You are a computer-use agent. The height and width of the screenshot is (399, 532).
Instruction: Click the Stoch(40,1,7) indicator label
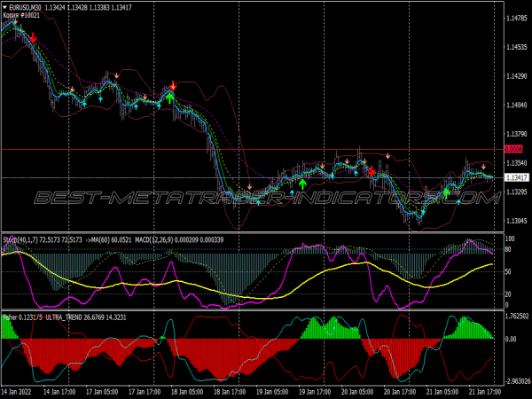click(43, 240)
